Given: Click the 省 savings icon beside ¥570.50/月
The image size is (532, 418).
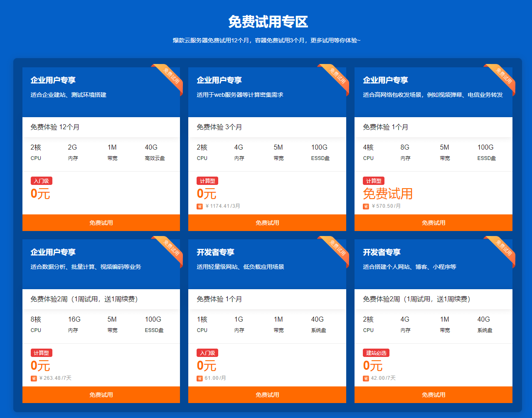Looking at the screenshot, I should 366,207.
